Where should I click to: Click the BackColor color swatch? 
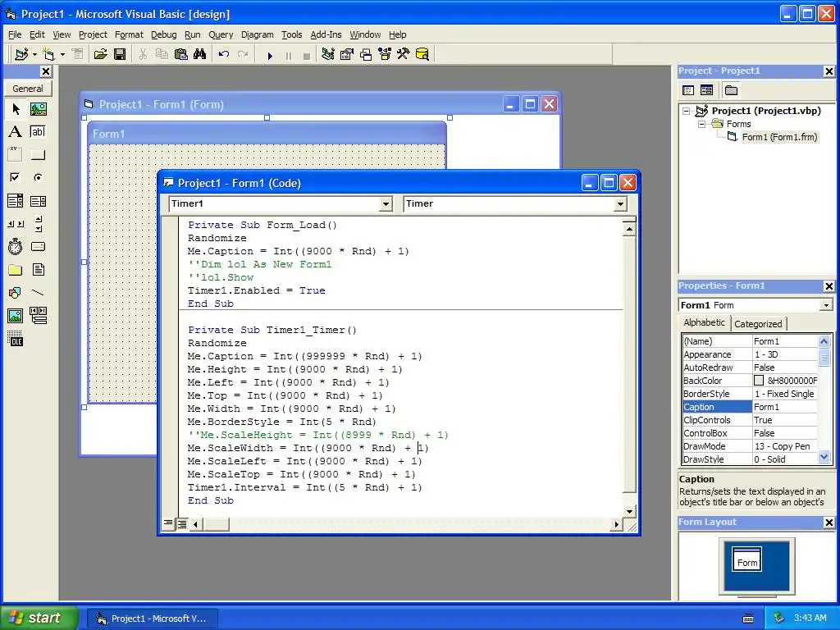pos(759,381)
